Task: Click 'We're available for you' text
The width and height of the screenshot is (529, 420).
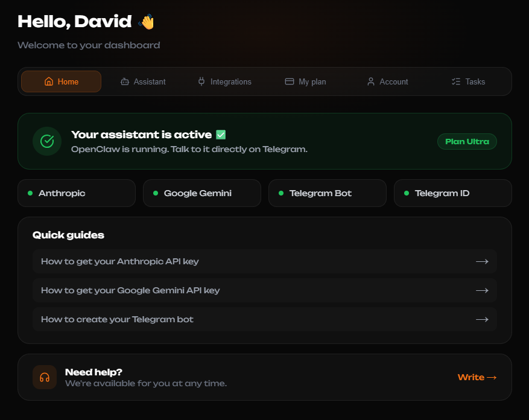Action: pyautogui.click(x=146, y=384)
